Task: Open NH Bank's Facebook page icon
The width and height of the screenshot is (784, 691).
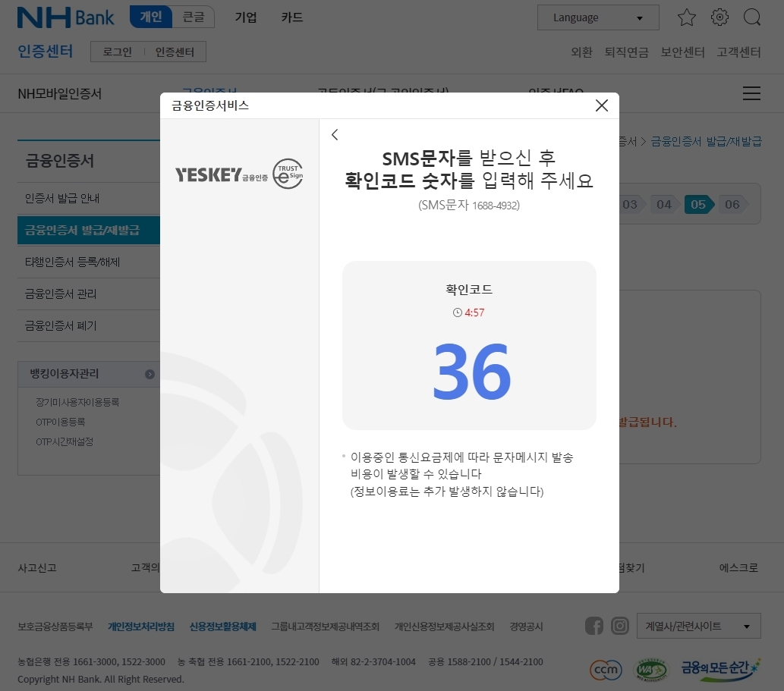Action: [x=594, y=626]
